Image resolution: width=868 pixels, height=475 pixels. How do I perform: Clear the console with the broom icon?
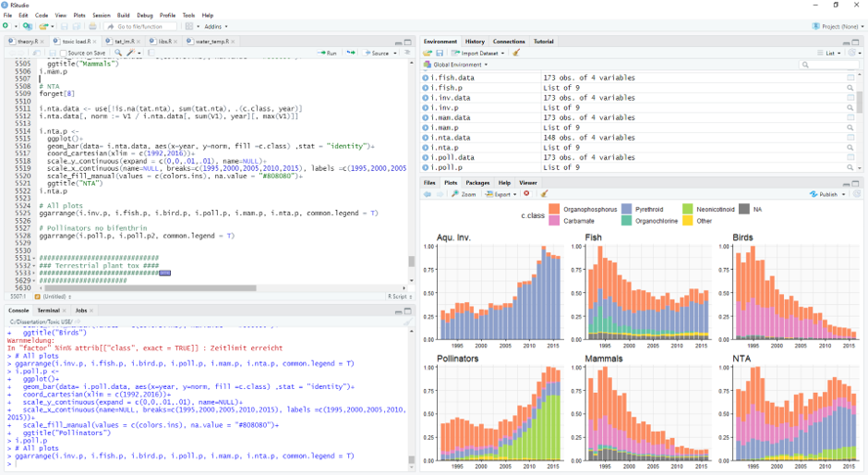(408, 322)
